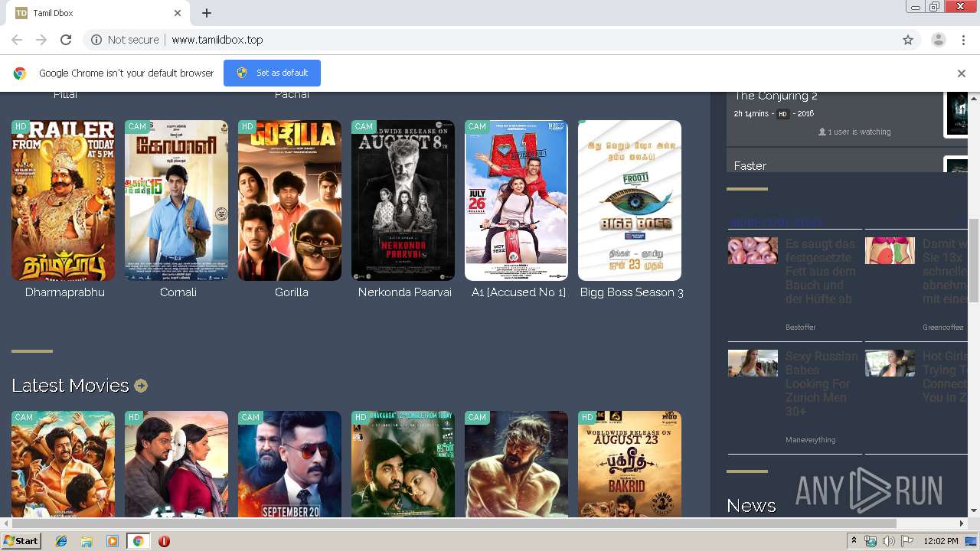
Task: Click the Sexy Russian Babes ad text
Action: 822,383
